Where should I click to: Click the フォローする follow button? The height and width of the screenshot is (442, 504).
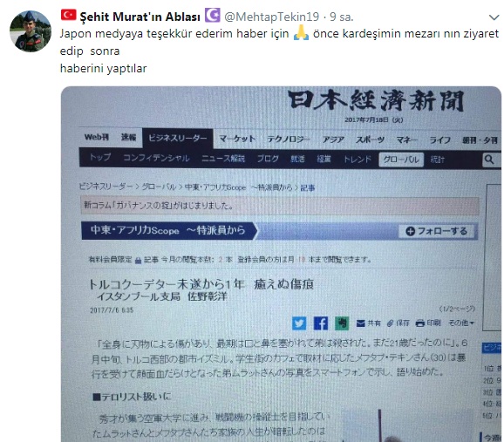pos(437,231)
